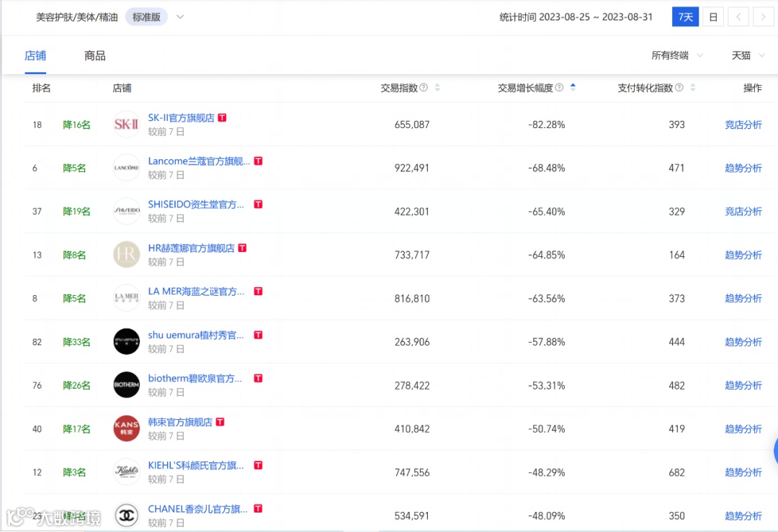
Task: Click the Tmall badge beside biotherm碧欧泉
Action: [258, 378]
